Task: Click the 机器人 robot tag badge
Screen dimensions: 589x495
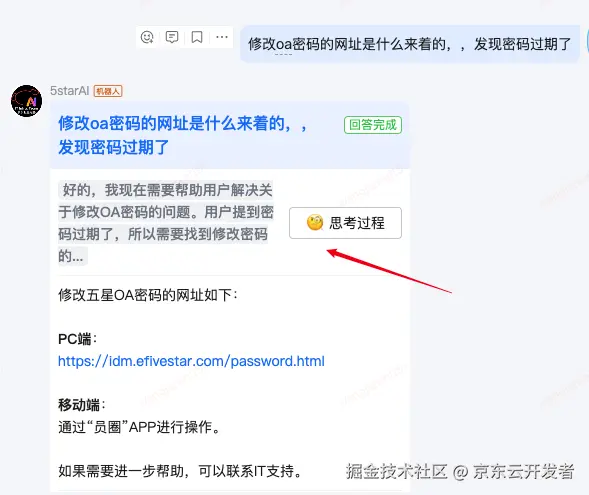Action: click(x=108, y=91)
